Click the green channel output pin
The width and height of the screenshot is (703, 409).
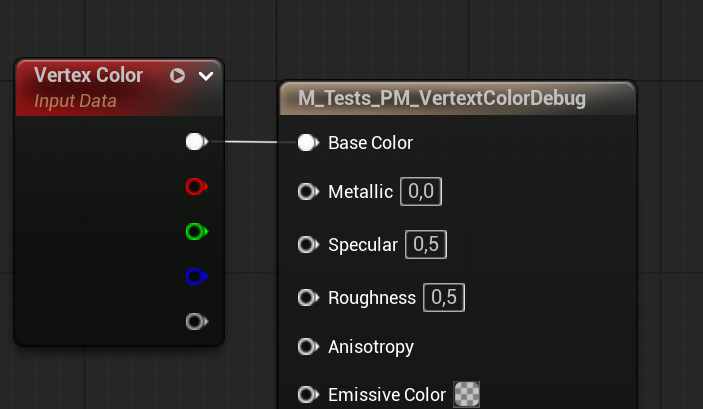(x=197, y=232)
